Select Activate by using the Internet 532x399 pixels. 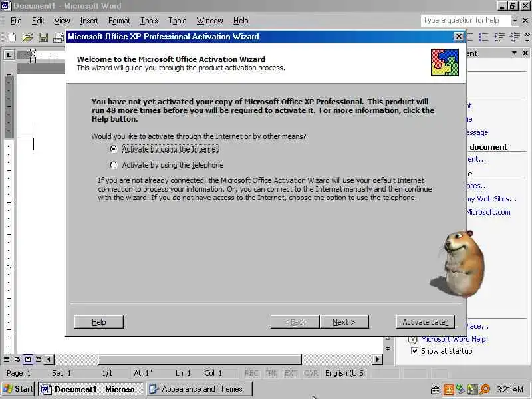(164, 149)
